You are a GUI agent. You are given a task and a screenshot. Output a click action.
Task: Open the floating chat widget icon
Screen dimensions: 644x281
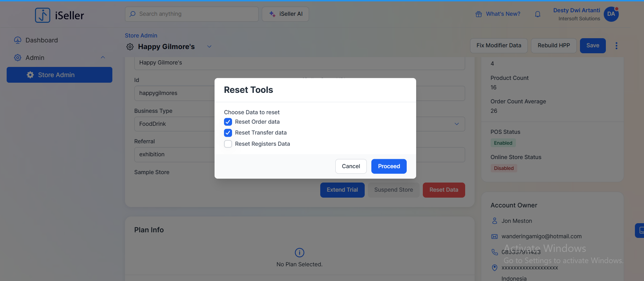[x=640, y=230]
